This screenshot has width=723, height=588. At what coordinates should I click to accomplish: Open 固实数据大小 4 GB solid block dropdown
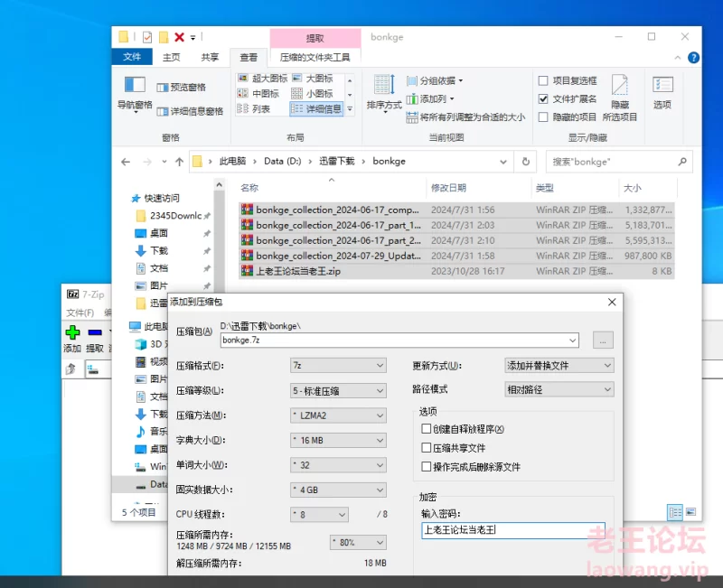pyautogui.click(x=338, y=490)
